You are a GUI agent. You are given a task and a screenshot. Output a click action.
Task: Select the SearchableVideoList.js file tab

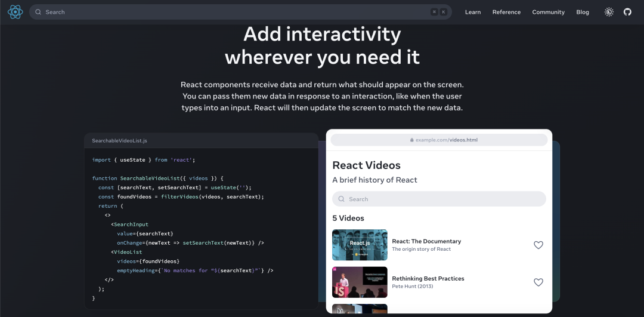pos(119,141)
